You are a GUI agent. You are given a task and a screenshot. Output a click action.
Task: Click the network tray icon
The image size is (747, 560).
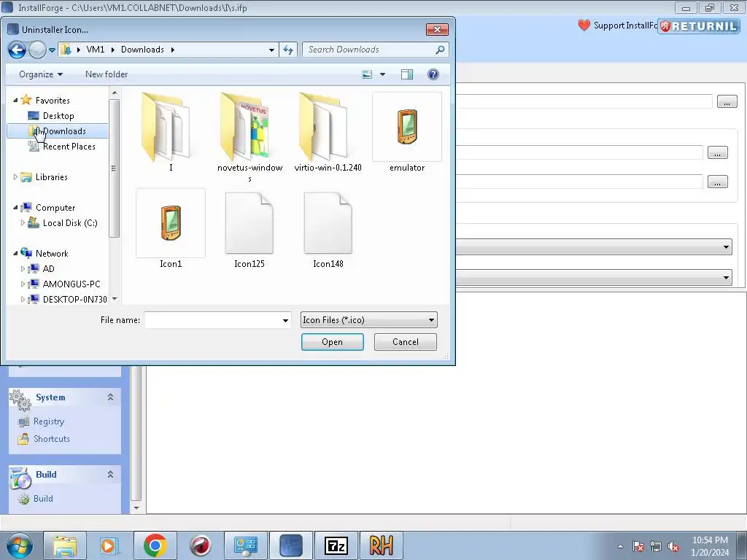(x=656, y=547)
